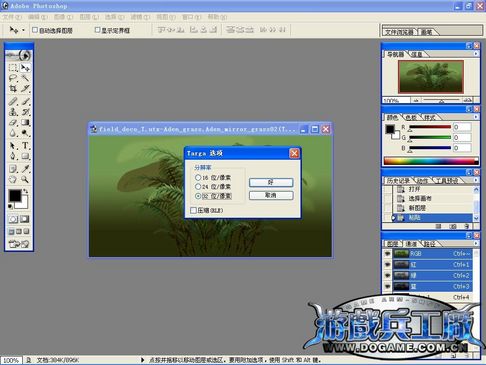Hide the Blue (蓝) channel eye icon

pos(387,286)
